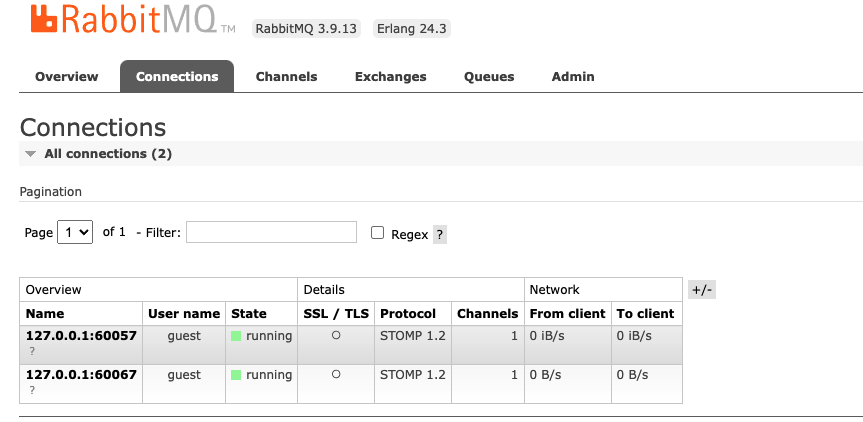Viewport: 863px width, 422px height.
Task: Collapse the All connections section
Action: 31,154
